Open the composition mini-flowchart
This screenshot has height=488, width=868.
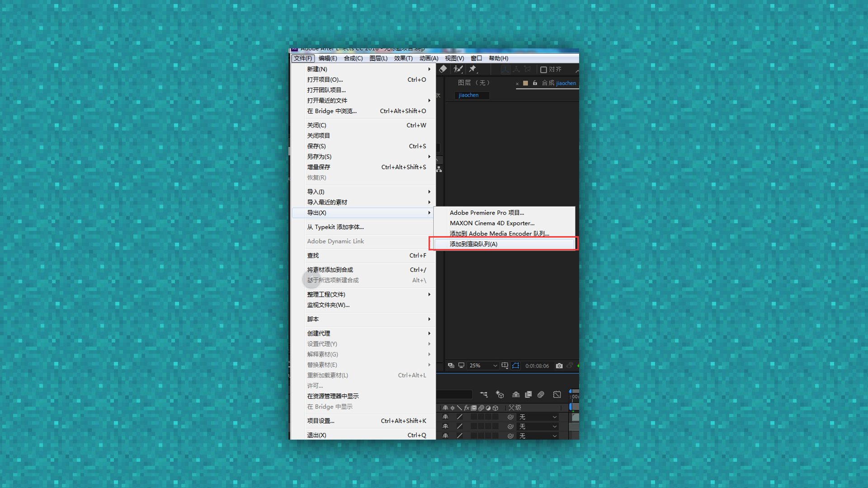click(x=484, y=394)
